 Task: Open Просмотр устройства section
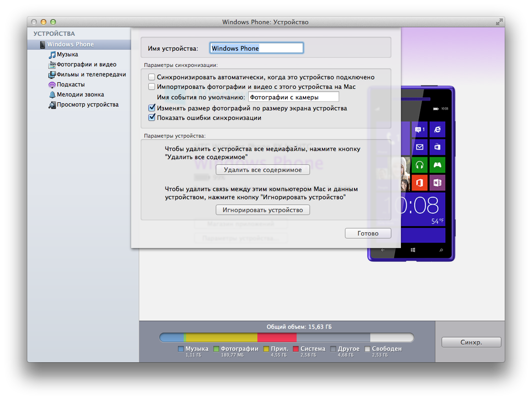tap(88, 105)
